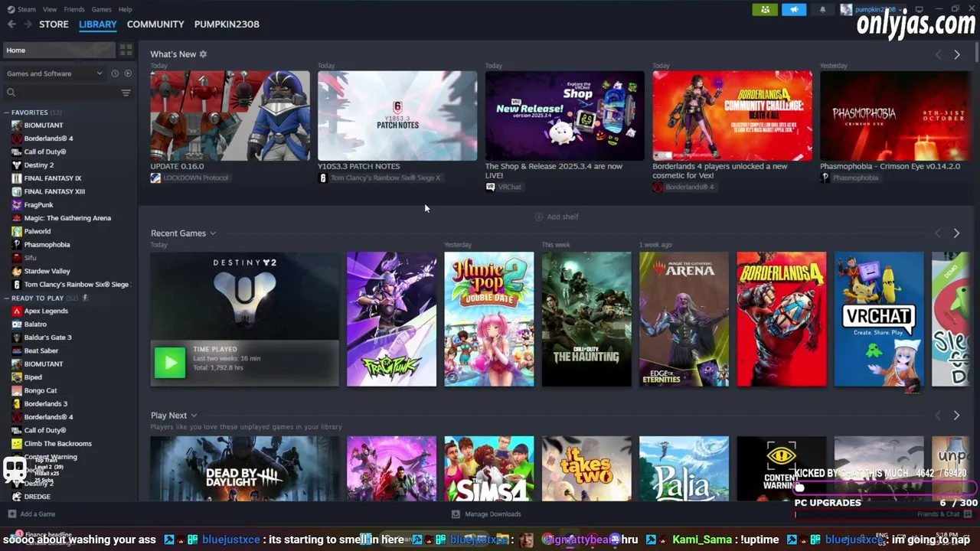Screen dimensions: 980x551
Task: Open the announcements megaphone icon
Action: coord(794,9)
